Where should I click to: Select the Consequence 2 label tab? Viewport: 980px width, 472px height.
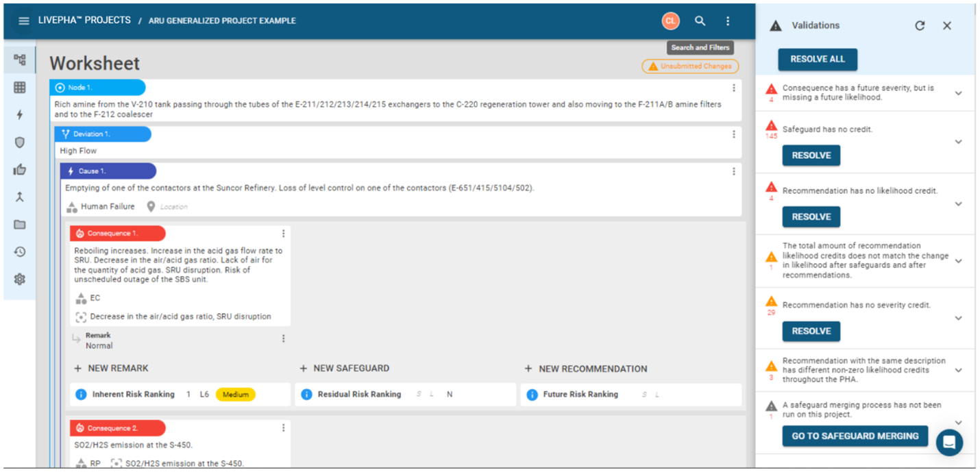(118, 428)
